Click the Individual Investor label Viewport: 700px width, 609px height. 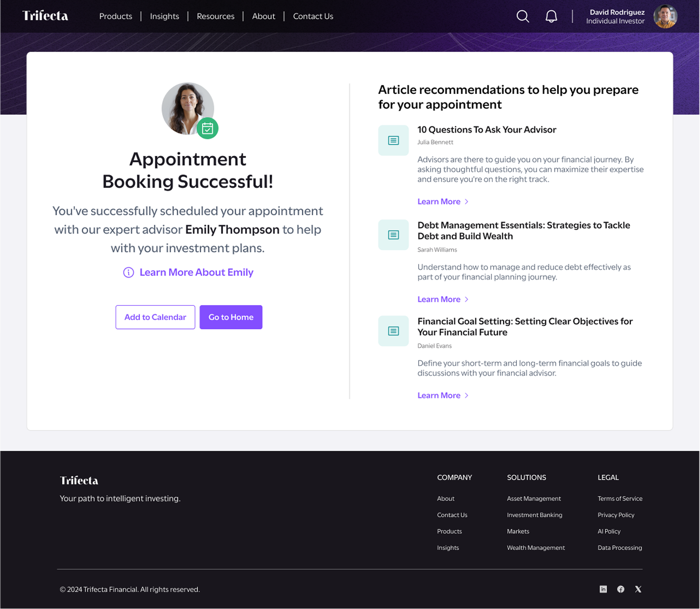(615, 21)
